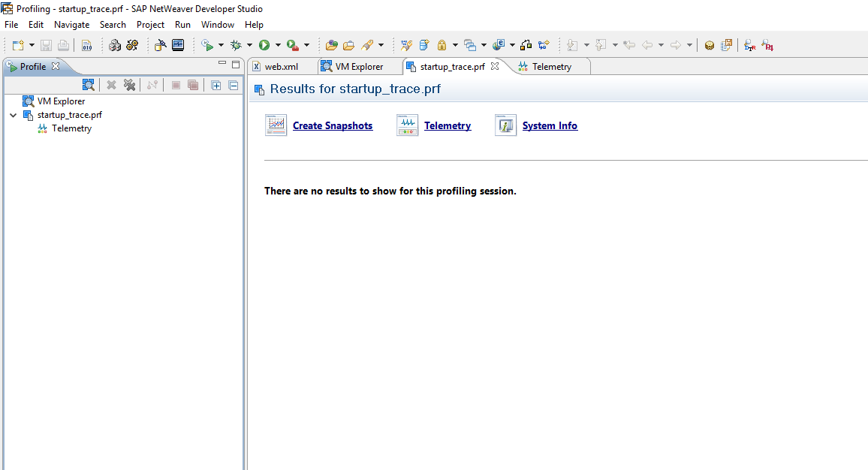Click the monitor graph toolbar icon

[178, 45]
